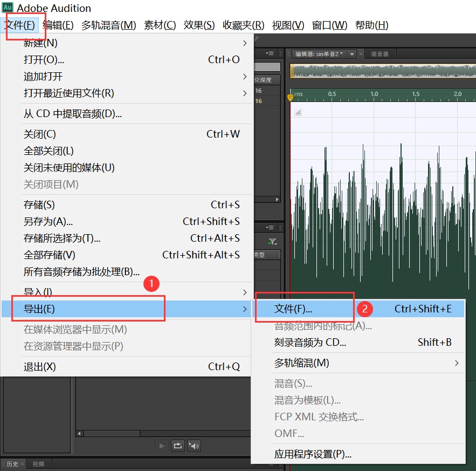Close the 历史 panel tab
Image resolution: width=476 pixels, height=471 pixels.
coord(22,463)
